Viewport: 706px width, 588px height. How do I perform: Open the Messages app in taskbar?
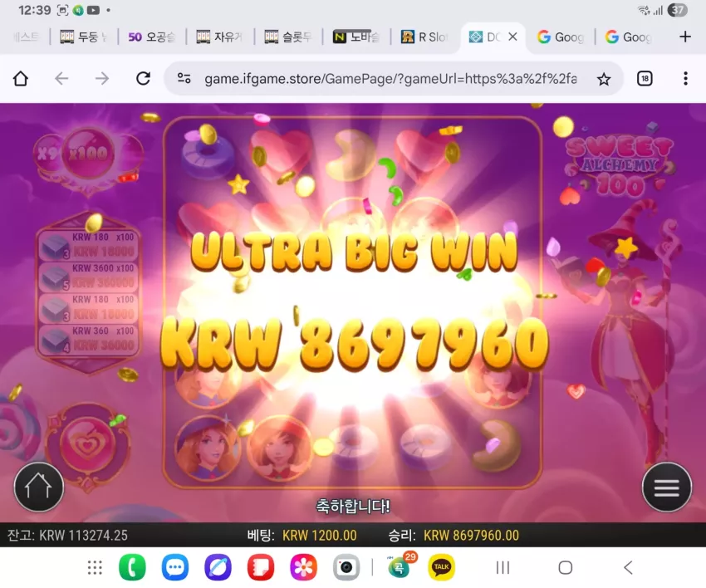[174, 567]
